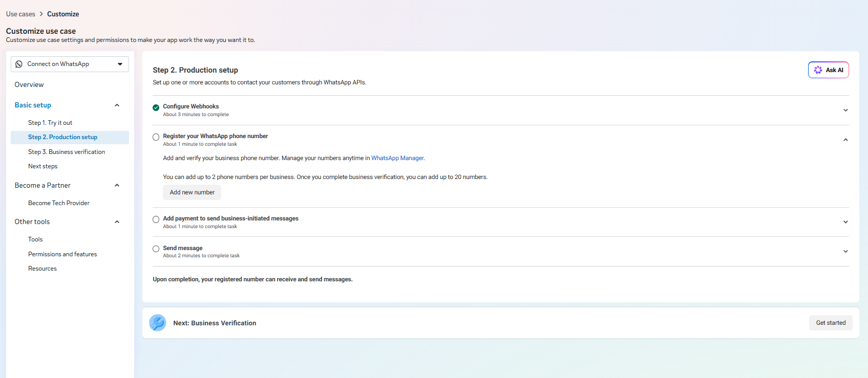Click the Ask AI button
The image size is (868, 378).
pos(828,70)
